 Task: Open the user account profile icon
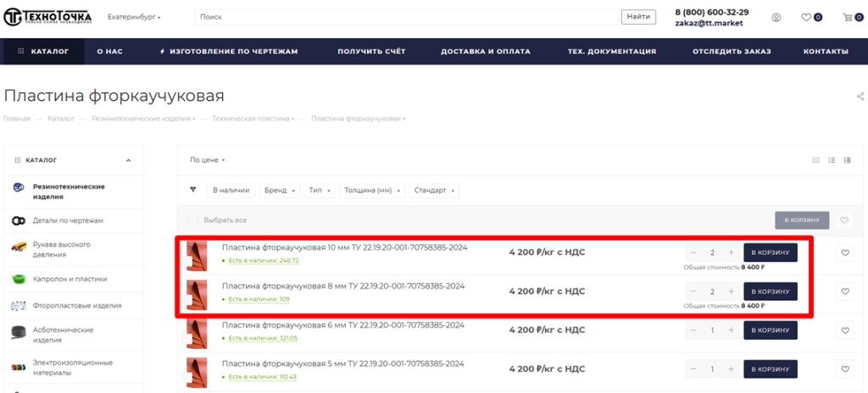tap(776, 18)
